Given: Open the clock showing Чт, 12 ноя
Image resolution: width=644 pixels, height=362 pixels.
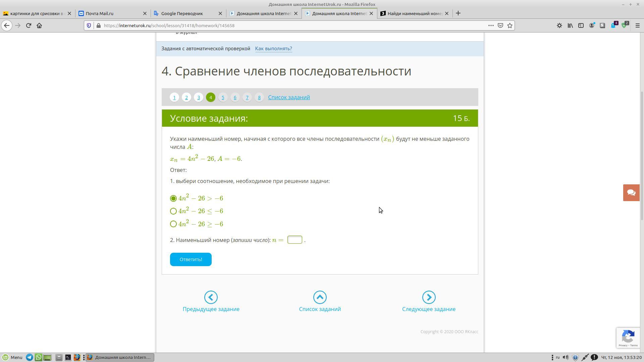Looking at the screenshot, I should coord(622,357).
